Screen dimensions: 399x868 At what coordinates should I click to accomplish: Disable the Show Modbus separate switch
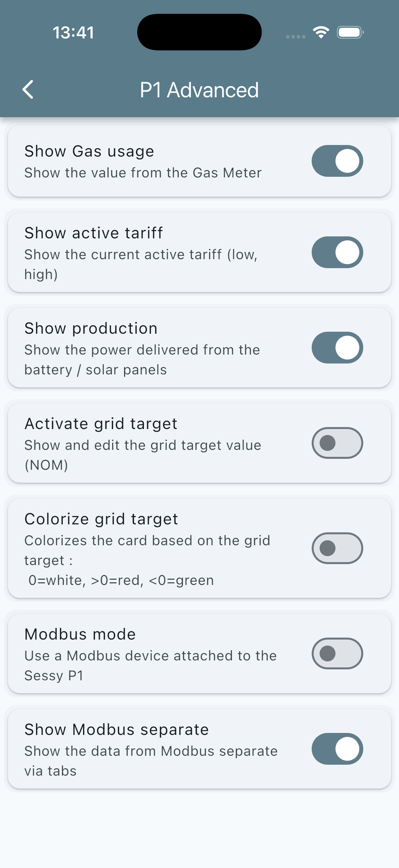pyautogui.click(x=337, y=749)
